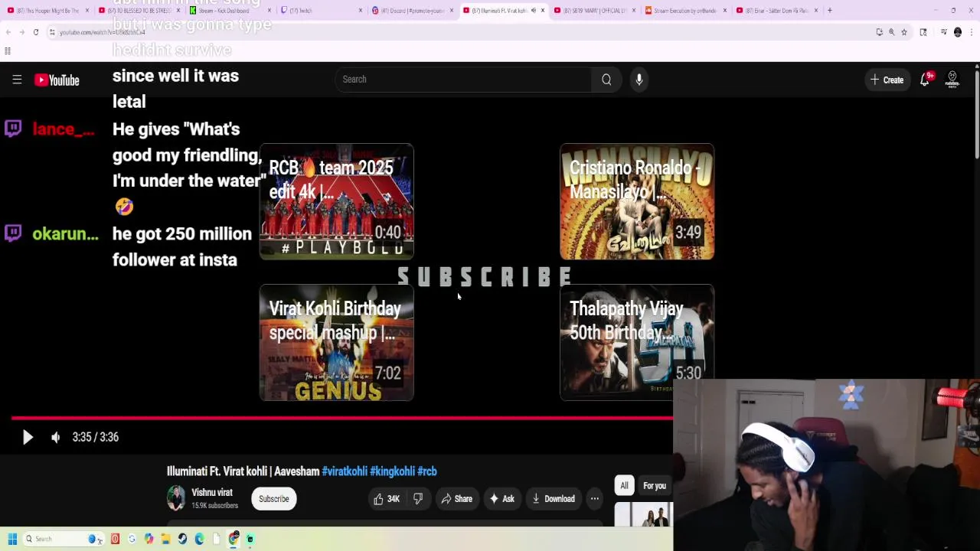Open the account avatar menu
Image resolution: width=980 pixels, height=551 pixels.
(952, 80)
